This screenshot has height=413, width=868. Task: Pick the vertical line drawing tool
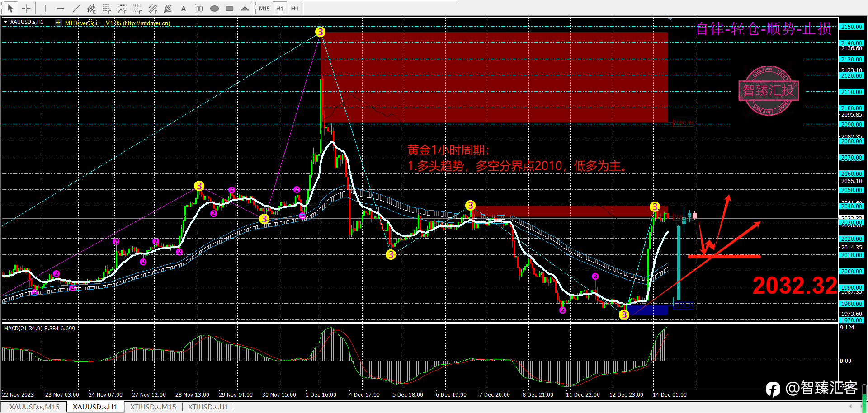[45, 8]
